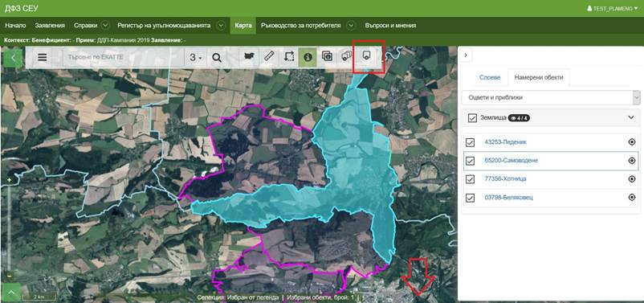Viewport: 644px width, 303px height.
Task: Select the Карта menu item
Action: (243, 25)
